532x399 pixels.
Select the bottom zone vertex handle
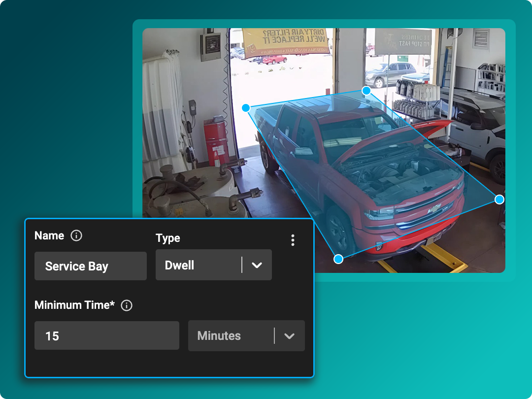point(338,259)
